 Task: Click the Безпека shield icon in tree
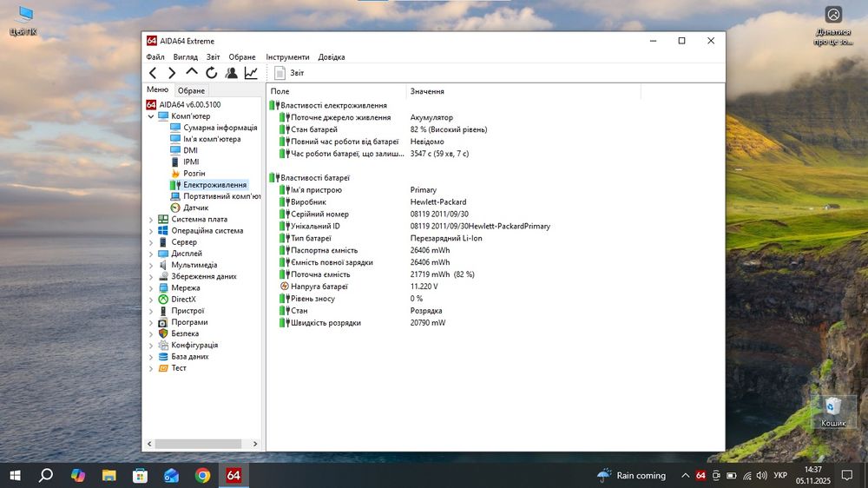tap(163, 333)
